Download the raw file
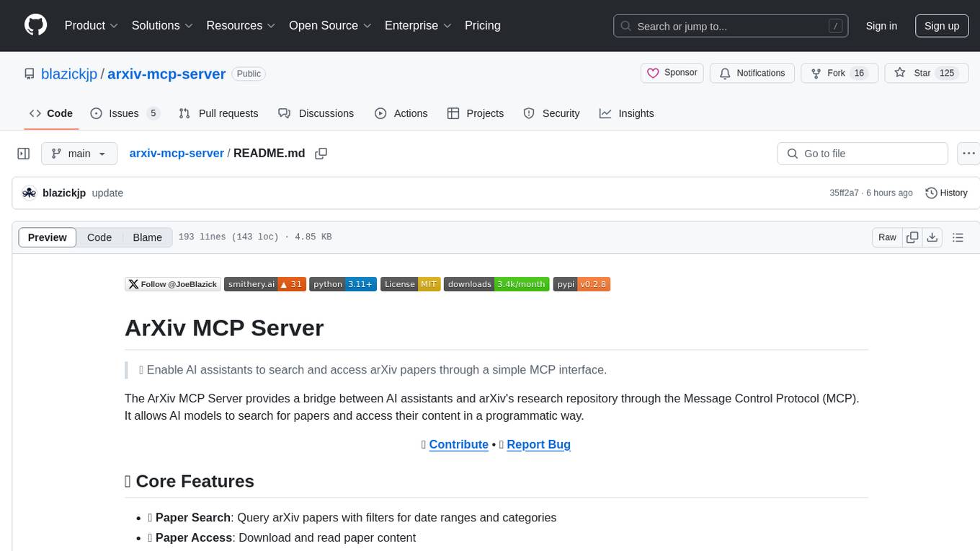 [x=932, y=237]
